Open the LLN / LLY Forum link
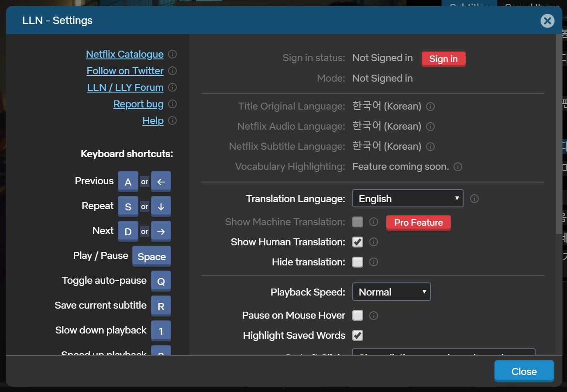The image size is (567, 392). click(x=125, y=88)
